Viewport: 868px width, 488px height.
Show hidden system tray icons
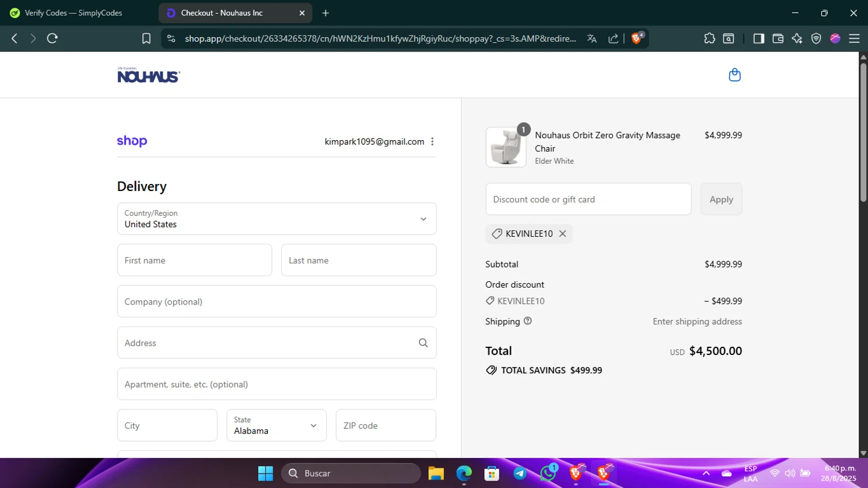pyautogui.click(x=706, y=474)
